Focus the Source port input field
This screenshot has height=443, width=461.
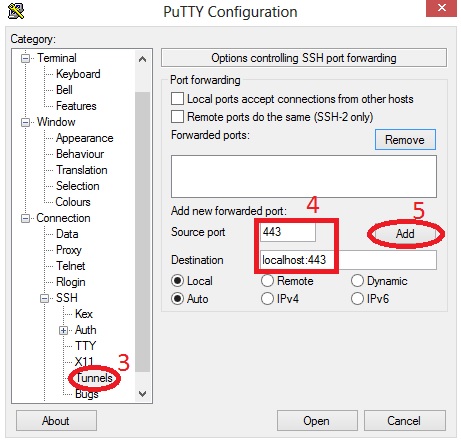(x=288, y=232)
